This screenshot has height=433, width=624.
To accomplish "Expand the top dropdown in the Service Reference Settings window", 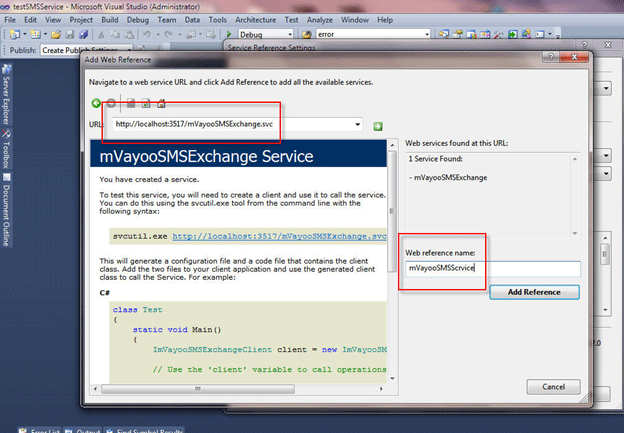I will click(x=606, y=88).
